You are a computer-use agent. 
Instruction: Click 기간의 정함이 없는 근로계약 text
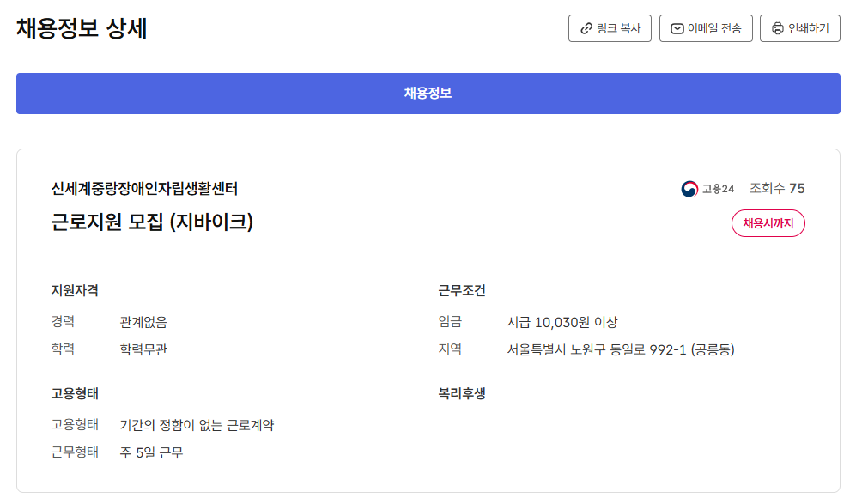(x=197, y=425)
